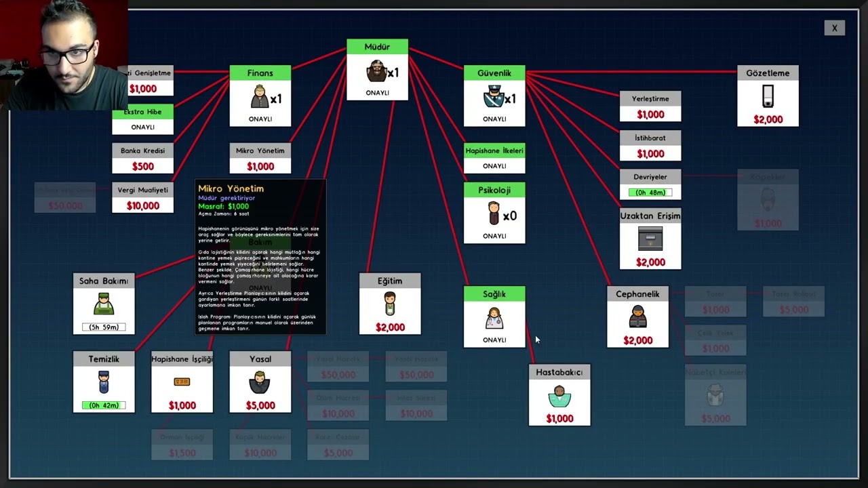Click the tooltip Masraf: $1,000 line
868x488 pixels.
tap(223, 206)
